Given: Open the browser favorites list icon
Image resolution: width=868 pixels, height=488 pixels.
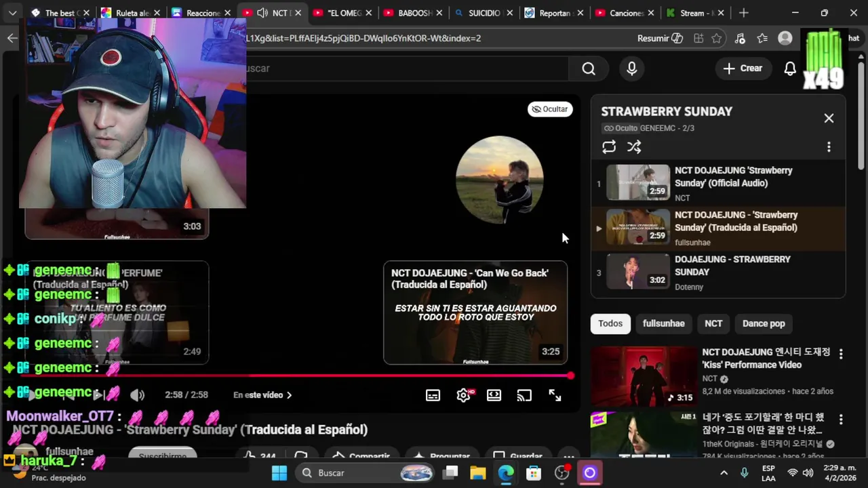Looking at the screenshot, I should click(x=763, y=39).
